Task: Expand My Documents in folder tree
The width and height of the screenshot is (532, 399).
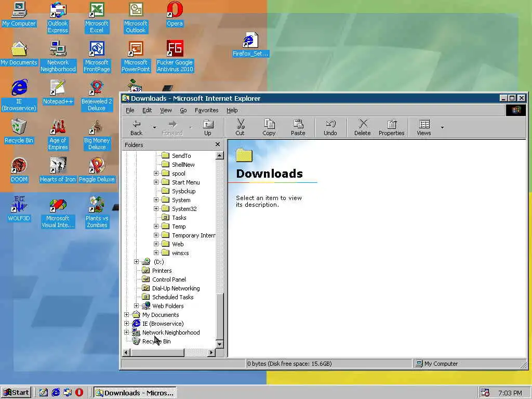Action: 127,314
